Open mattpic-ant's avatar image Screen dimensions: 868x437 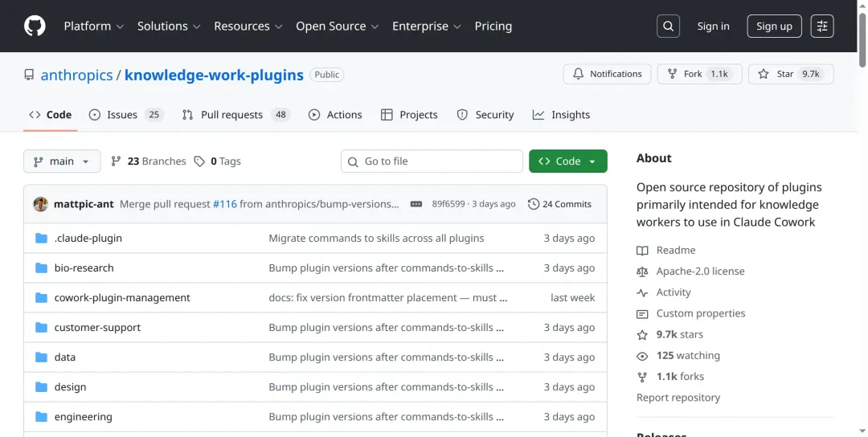[40, 204]
